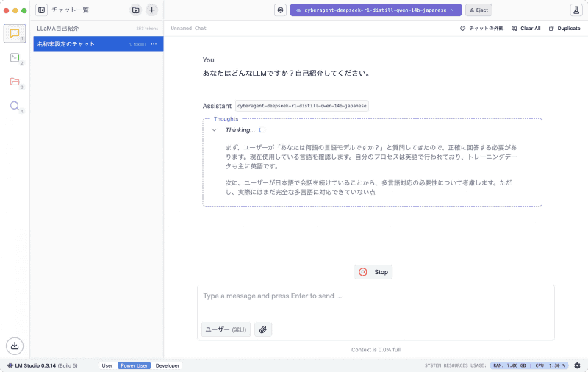
Task: Open the three-dot menu of selected chat
Action: coord(154,44)
